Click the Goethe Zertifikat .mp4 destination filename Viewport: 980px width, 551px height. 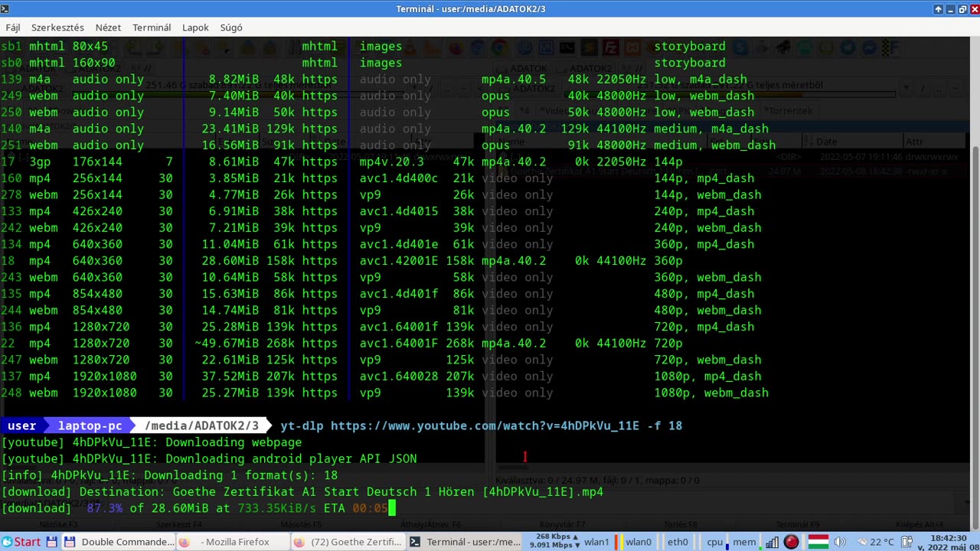click(x=387, y=491)
